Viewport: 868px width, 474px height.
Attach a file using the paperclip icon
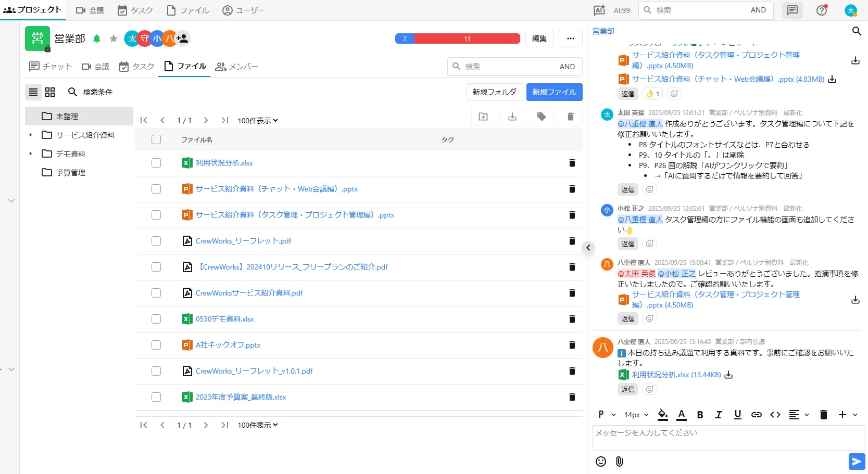[619, 462]
